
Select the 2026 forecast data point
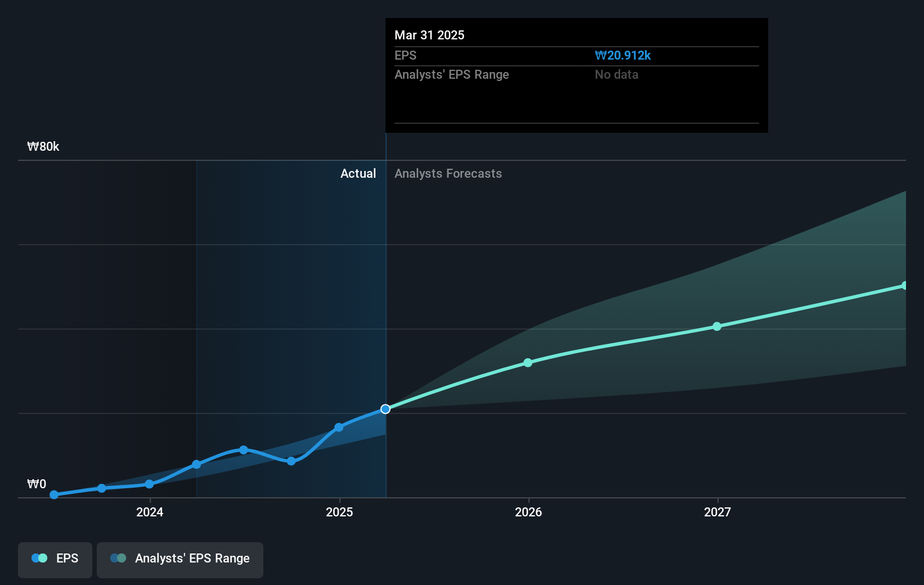528,363
